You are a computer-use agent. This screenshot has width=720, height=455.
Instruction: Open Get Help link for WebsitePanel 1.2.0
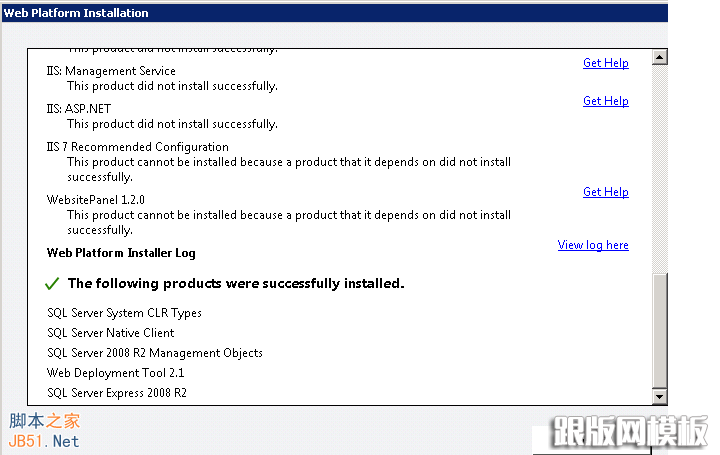(606, 192)
